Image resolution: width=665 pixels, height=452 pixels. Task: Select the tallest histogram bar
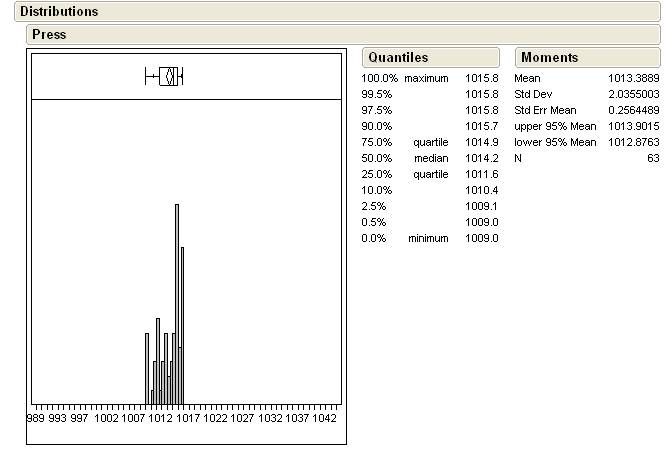(x=177, y=300)
